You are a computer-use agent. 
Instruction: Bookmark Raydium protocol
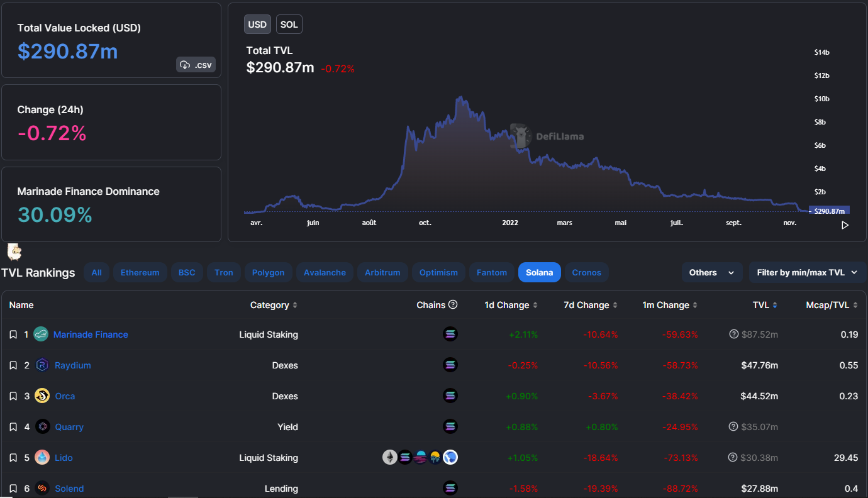[13, 365]
